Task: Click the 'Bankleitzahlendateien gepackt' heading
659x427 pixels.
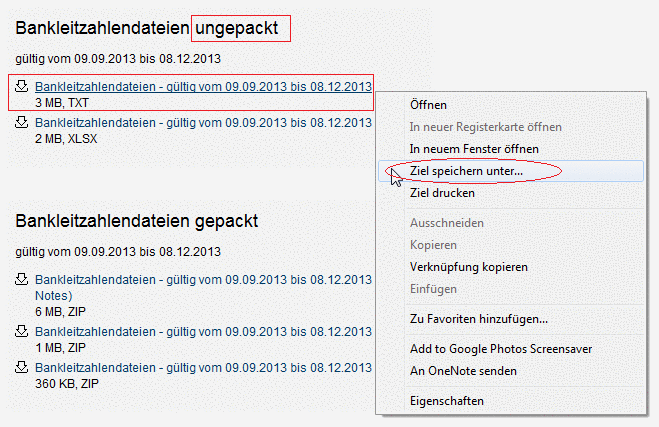Action: (137, 221)
